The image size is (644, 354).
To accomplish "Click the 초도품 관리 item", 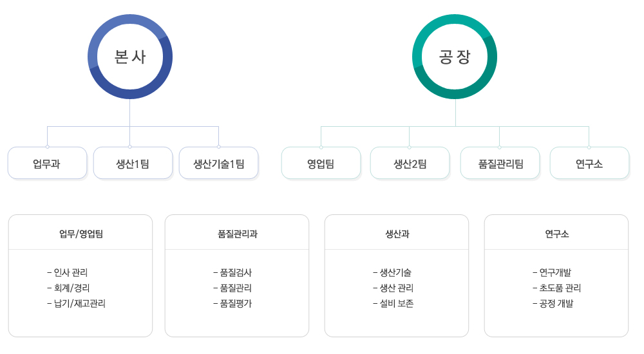I will pyautogui.click(x=556, y=288).
